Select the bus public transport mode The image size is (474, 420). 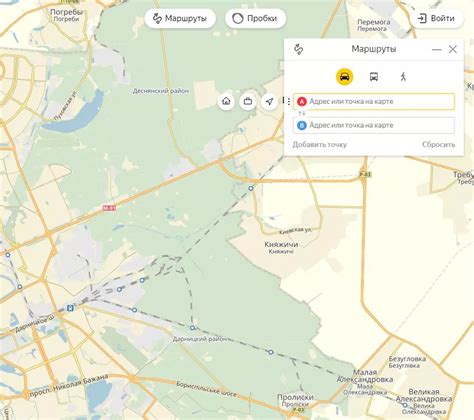(374, 77)
